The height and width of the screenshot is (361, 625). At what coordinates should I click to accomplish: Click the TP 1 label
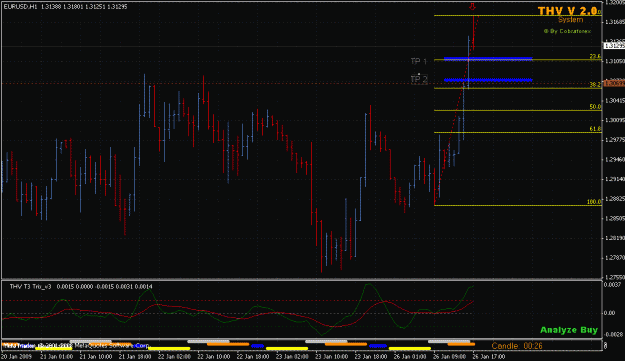[x=419, y=61]
